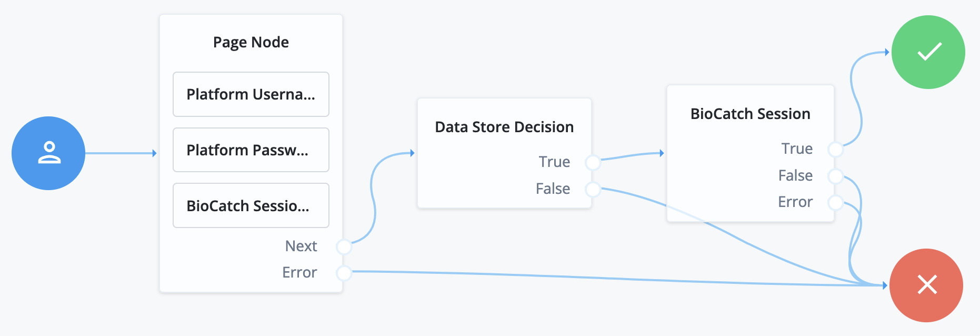Click the Page Node Error output connector
980x336 pixels.
[344, 273]
